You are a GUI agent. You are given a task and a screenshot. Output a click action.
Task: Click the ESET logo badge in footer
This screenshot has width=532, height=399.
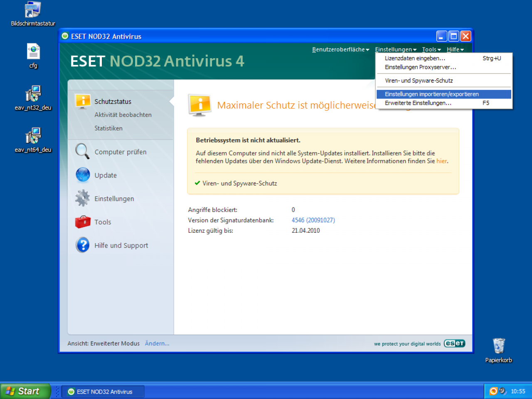tap(454, 343)
